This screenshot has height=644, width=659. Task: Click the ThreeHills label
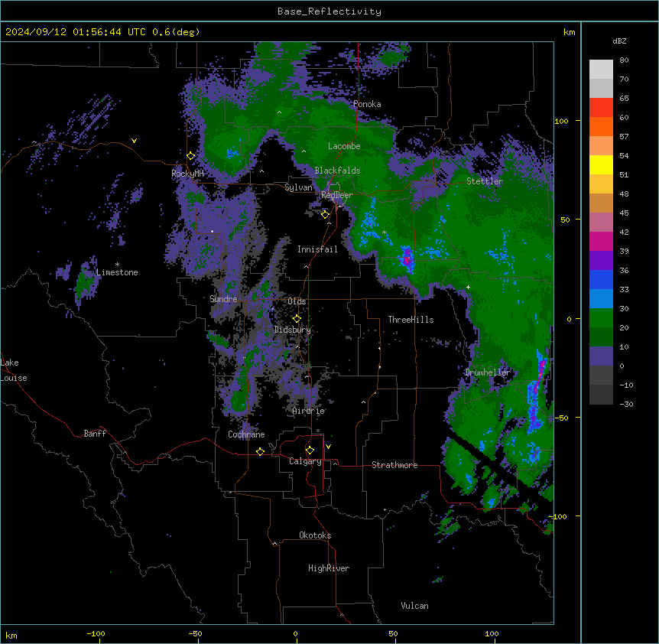tap(411, 320)
